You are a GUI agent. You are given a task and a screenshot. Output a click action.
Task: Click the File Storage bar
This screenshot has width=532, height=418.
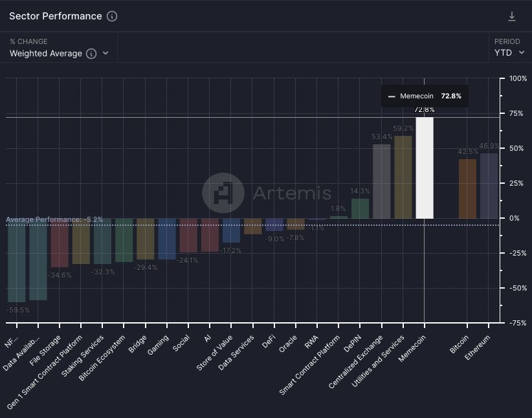click(x=60, y=243)
